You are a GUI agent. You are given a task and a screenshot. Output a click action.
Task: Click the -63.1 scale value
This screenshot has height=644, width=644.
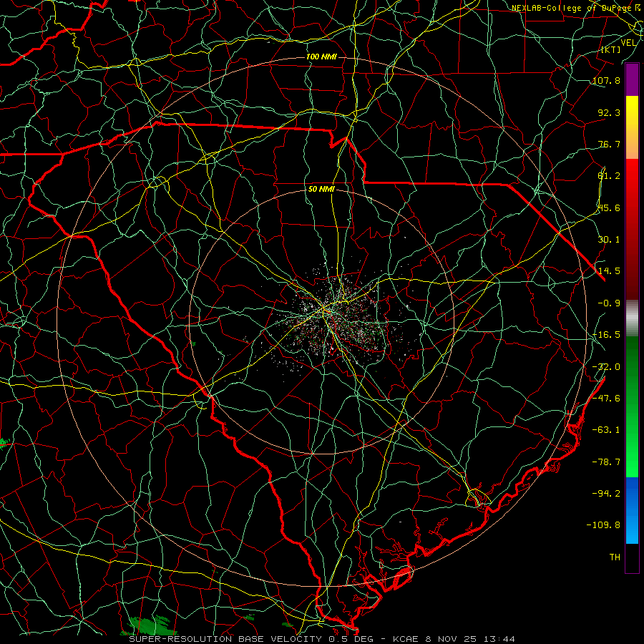pyautogui.click(x=606, y=430)
